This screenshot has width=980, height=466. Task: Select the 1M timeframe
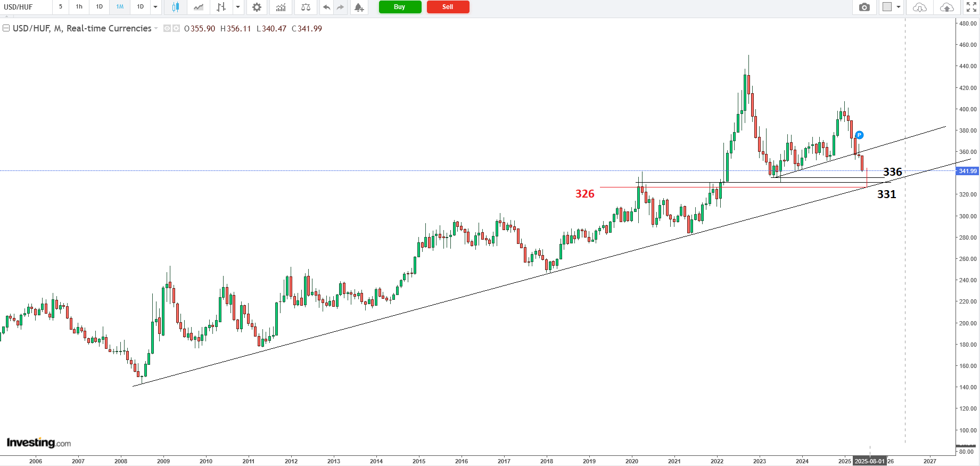120,7
